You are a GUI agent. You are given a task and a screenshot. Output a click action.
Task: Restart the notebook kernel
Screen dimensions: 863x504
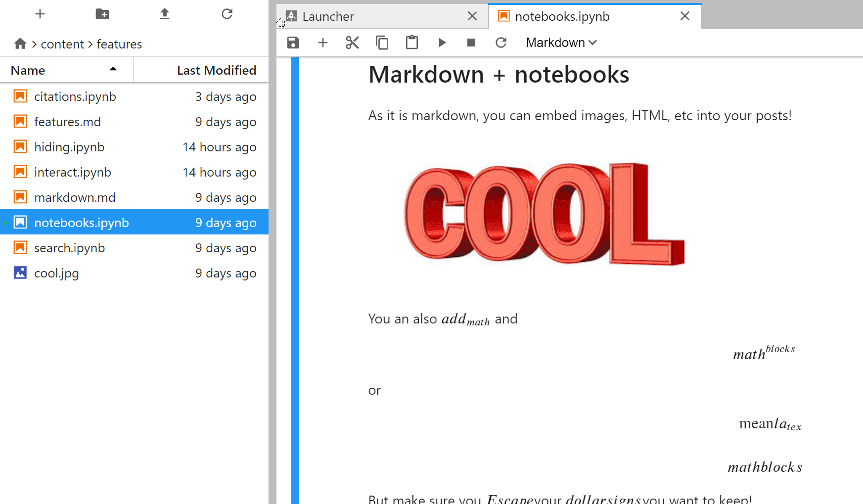501,43
